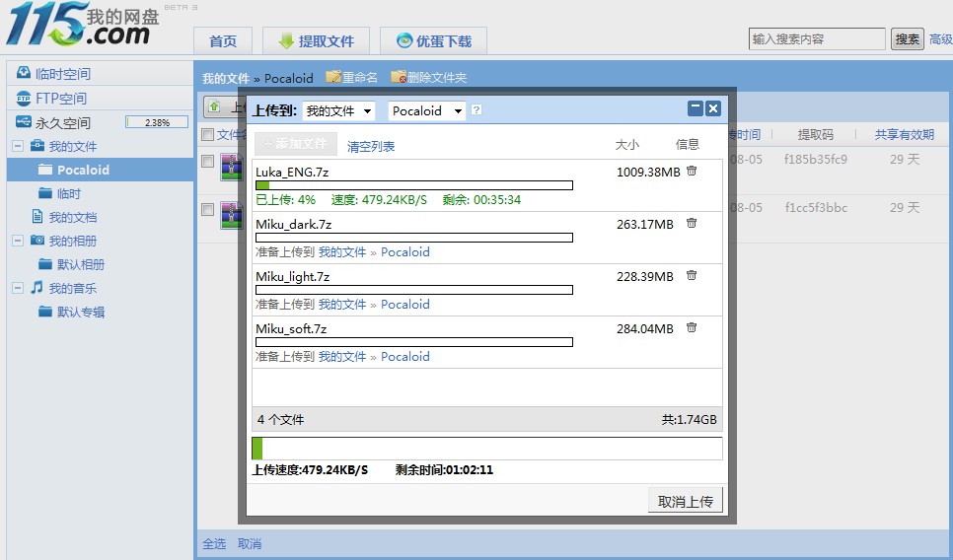The image size is (953, 560).
Task: Click the 默认专辑 folder icon
Action: tap(45, 311)
